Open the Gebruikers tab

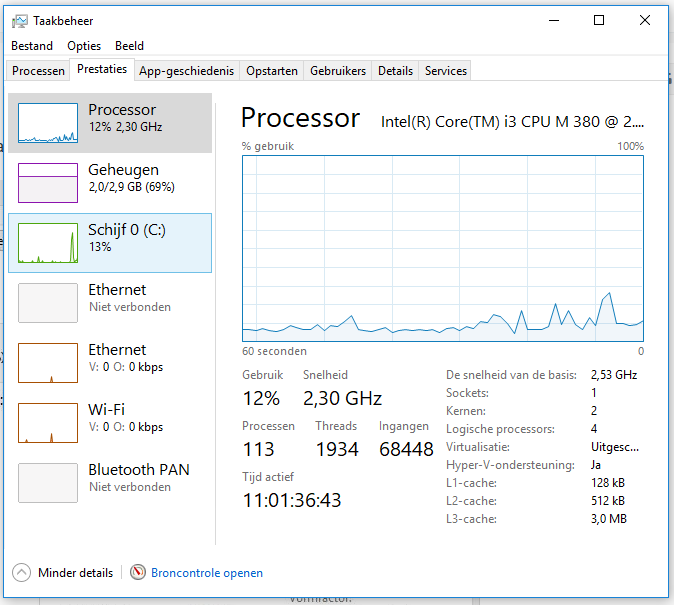click(338, 71)
